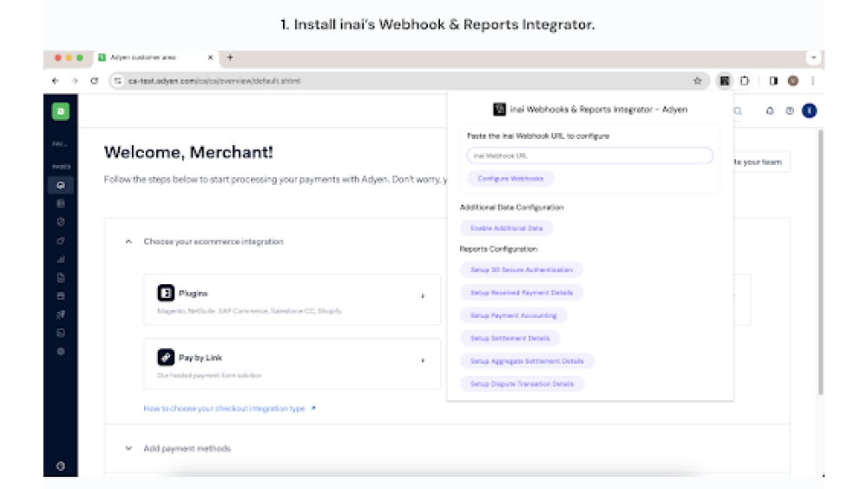Open a new browser tab
868x489 pixels.
click(x=230, y=57)
